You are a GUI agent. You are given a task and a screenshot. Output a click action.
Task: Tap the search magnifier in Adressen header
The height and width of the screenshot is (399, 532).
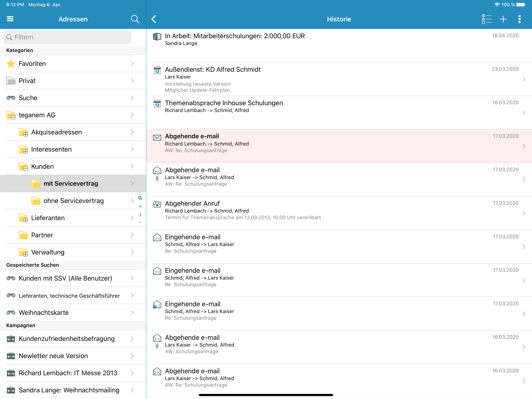click(x=135, y=19)
